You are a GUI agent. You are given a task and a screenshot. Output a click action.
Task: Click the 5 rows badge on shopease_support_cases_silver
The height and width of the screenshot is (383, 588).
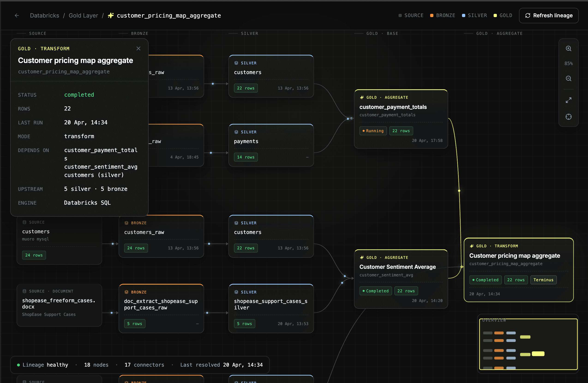pyautogui.click(x=244, y=323)
